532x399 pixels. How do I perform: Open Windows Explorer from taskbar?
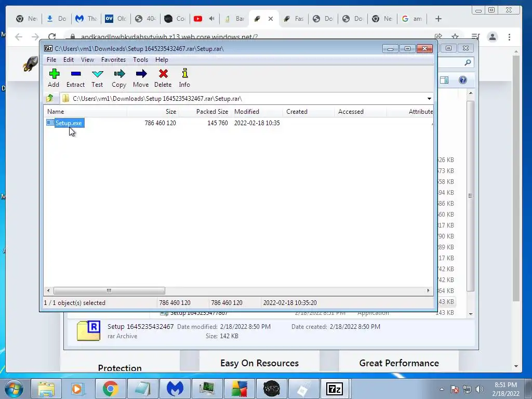click(x=46, y=389)
